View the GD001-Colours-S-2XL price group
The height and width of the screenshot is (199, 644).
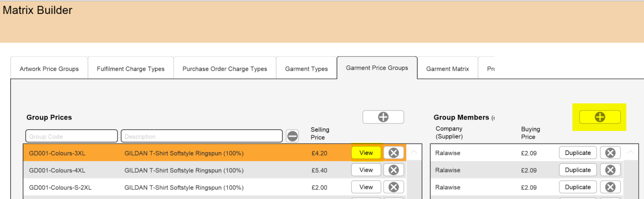[x=366, y=187]
